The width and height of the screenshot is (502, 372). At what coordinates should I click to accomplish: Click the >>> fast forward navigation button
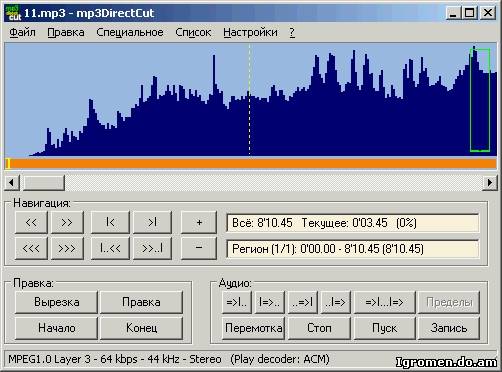click(67, 248)
